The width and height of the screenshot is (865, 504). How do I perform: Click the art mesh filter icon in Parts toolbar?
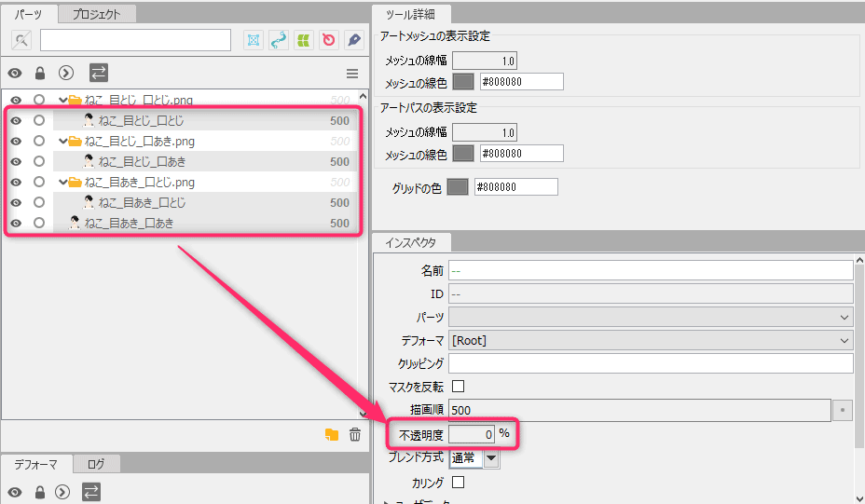coord(253,40)
